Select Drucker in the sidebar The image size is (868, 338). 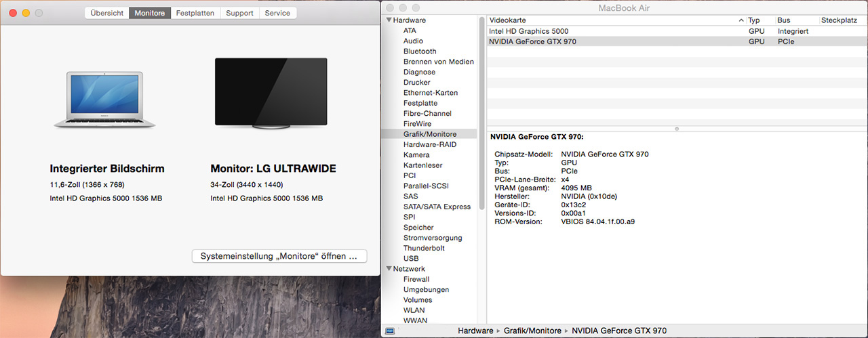(x=417, y=83)
